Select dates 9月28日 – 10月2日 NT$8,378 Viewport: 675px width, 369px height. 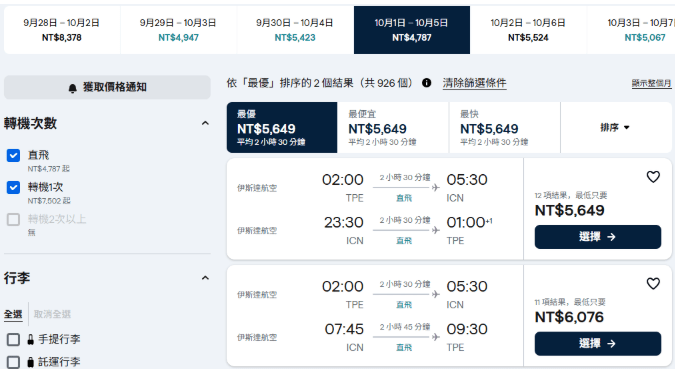point(62,30)
